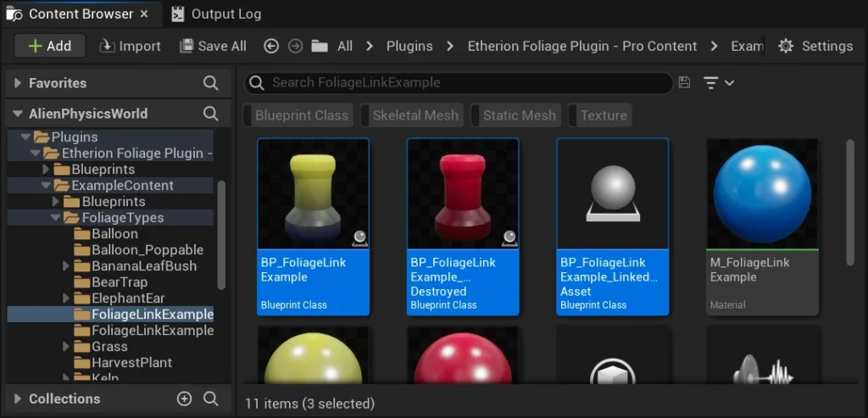
Task: Expand the BananaLeafBush folder
Action: click(x=67, y=266)
